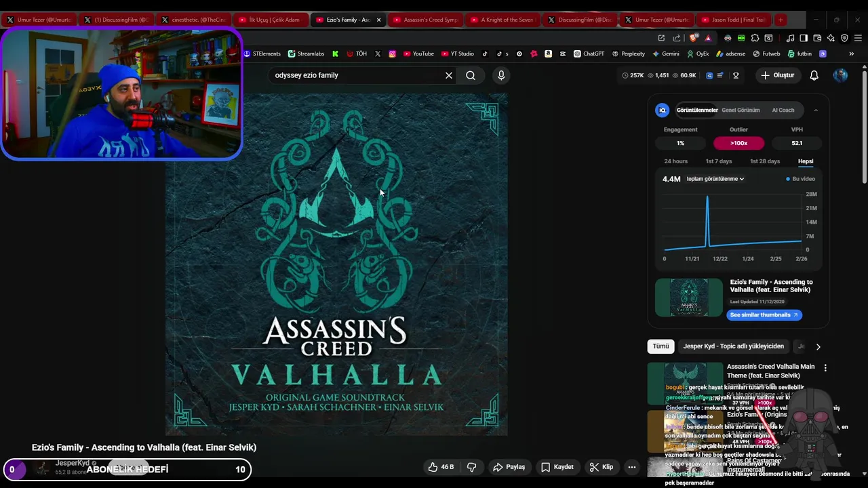
Task: Create a clip with Klip button
Action: pos(601,467)
